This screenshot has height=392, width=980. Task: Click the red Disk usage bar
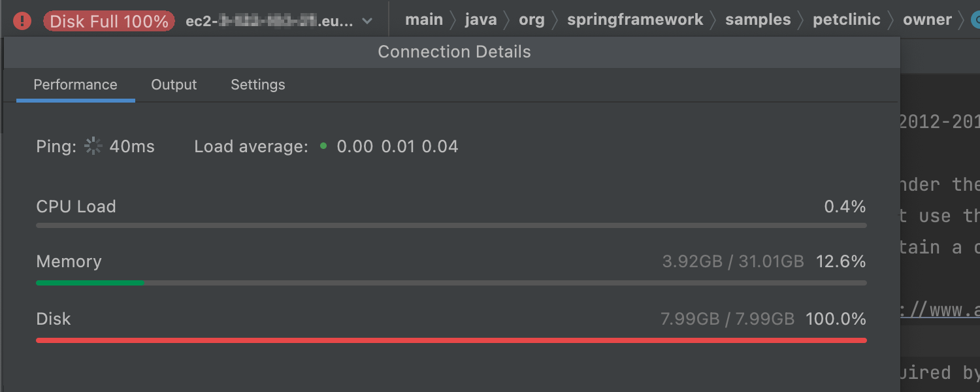[451, 340]
